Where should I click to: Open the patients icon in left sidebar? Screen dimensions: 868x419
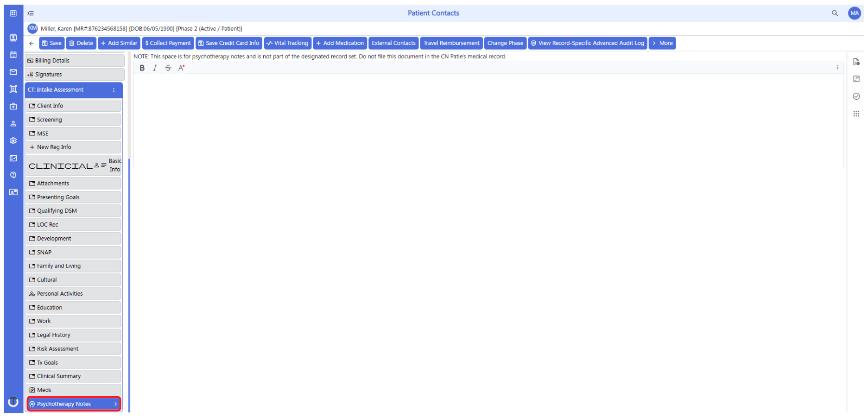pos(13,38)
